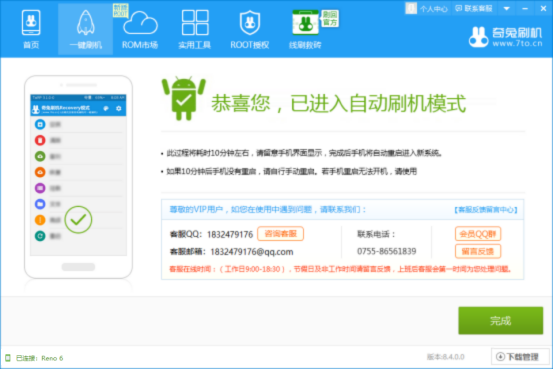Open the ROM市场 cloud icon
Viewport: 553px width, 369px height.
point(140,23)
